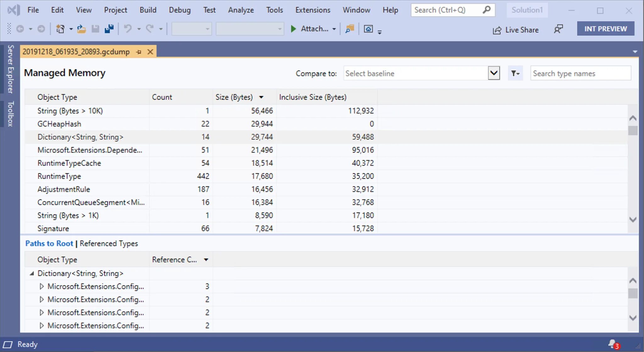
Task: Click the Save All icon
Action: (x=109, y=29)
